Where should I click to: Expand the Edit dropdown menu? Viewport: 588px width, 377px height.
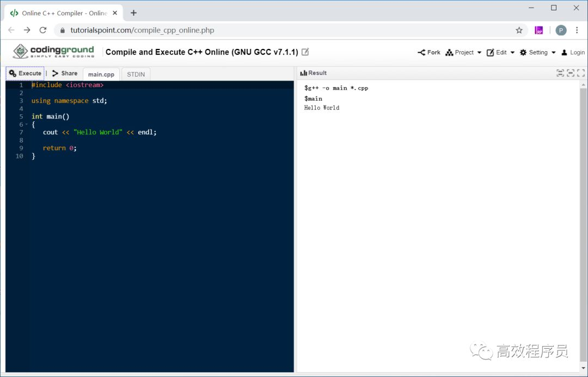pos(501,52)
